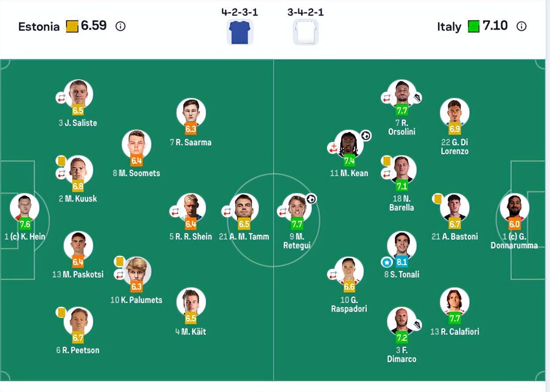Click S. Tonali's 8.1 rating badge
Viewport: 550px width, 392px height.
coord(402,262)
